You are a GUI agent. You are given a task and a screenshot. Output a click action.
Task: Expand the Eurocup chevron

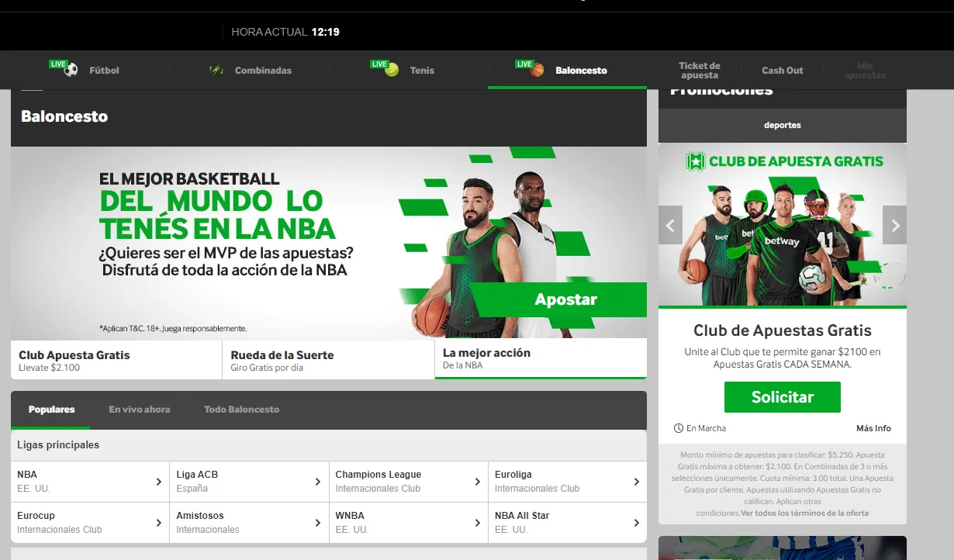(x=158, y=523)
